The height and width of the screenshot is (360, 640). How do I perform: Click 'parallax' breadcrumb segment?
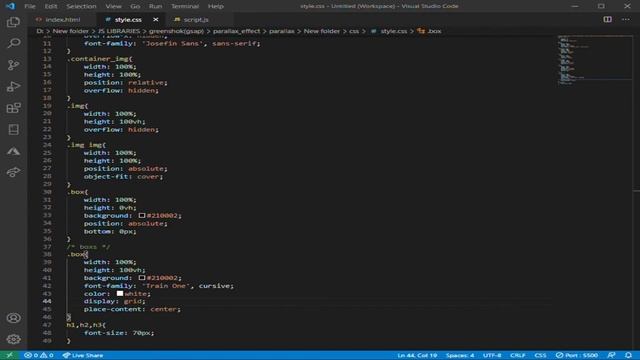282,31
